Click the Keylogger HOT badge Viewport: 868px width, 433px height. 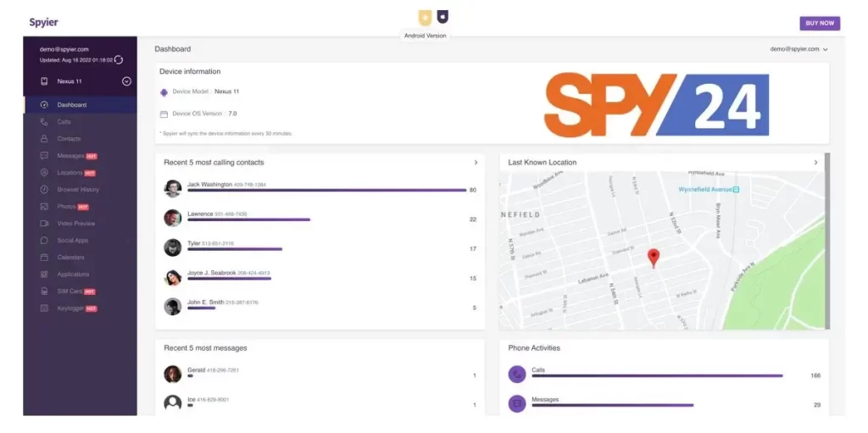(92, 309)
